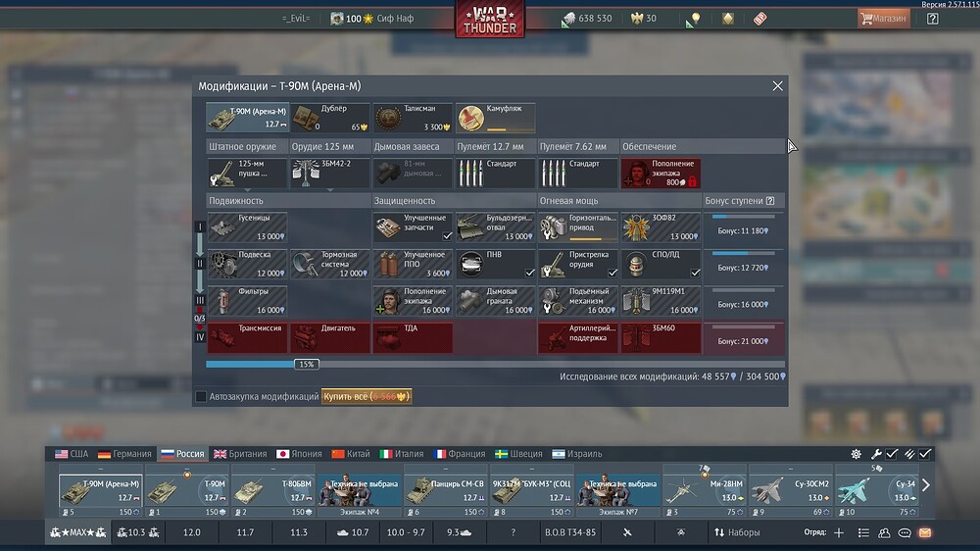Expand the 125-мм пушка weapon dropdown

[248, 189]
